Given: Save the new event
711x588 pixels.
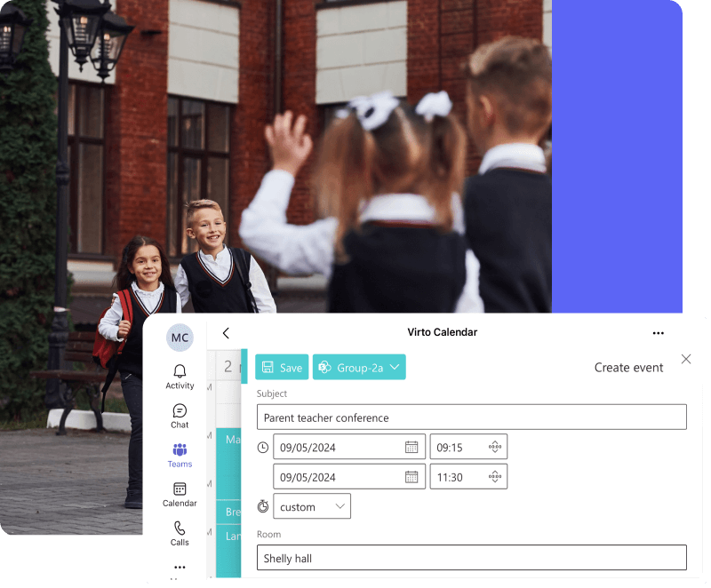Looking at the screenshot, I should [282, 368].
